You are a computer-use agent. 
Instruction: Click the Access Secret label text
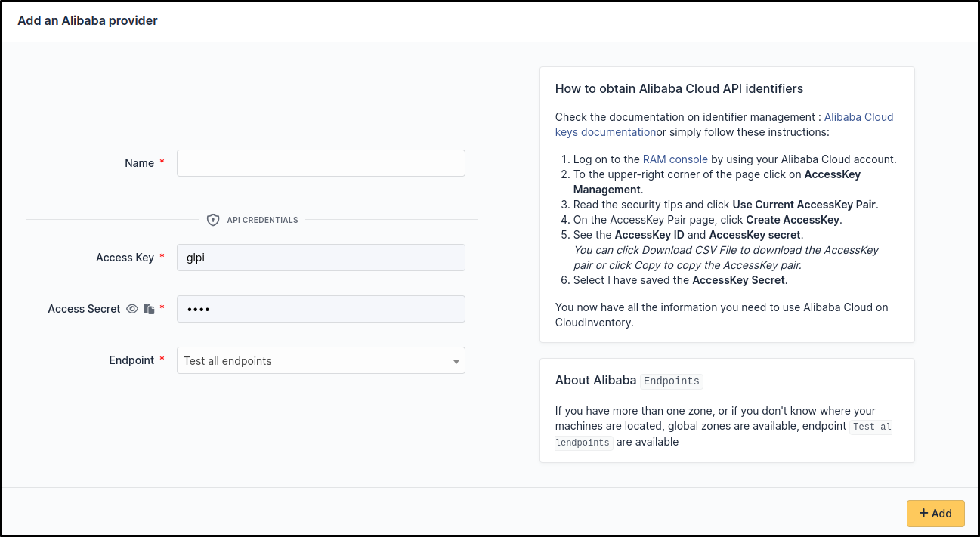[84, 309]
